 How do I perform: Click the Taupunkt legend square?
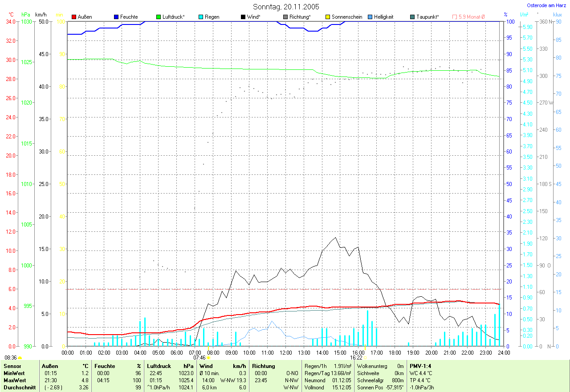[x=412, y=17]
